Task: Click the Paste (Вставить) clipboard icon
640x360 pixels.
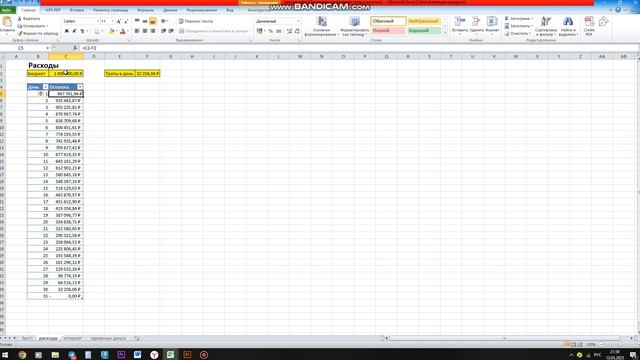Action: 7,22
